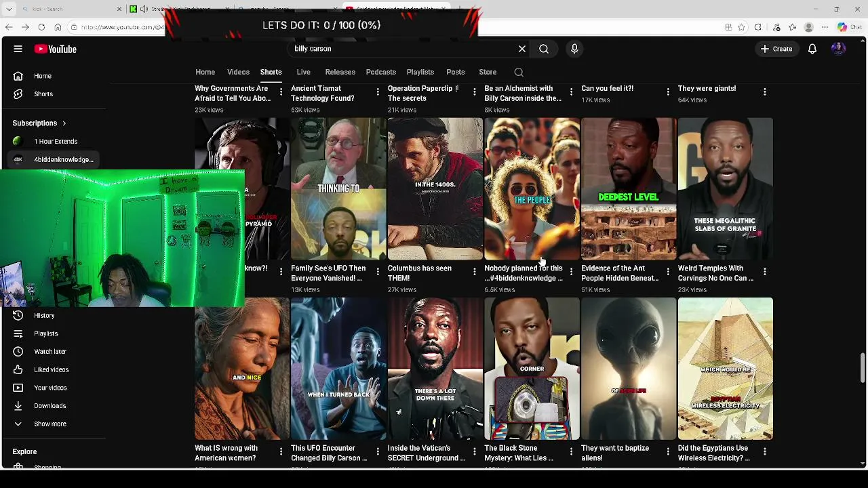This screenshot has height=488, width=868.
Task: Play the Columbus has seen THEM thumbnail
Action: tap(435, 189)
